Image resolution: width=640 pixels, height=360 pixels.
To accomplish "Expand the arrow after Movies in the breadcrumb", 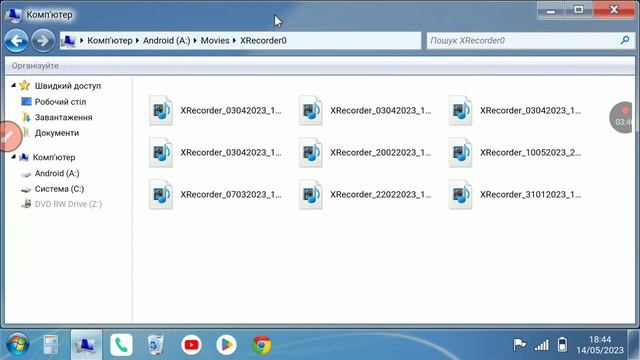I will (234, 40).
